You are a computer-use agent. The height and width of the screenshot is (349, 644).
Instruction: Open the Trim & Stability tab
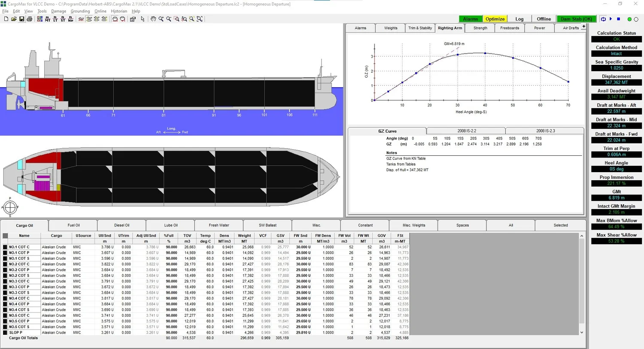(x=420, y=28)
